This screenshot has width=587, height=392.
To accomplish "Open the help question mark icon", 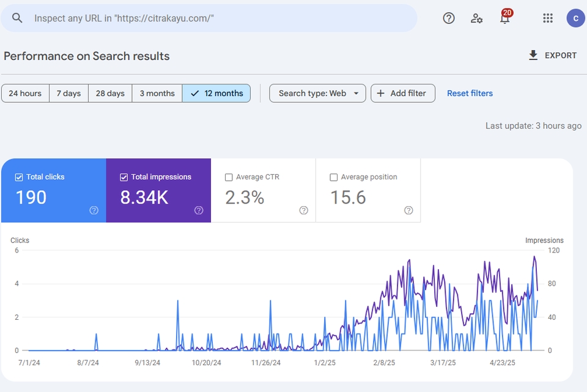I will coord(449,18).
